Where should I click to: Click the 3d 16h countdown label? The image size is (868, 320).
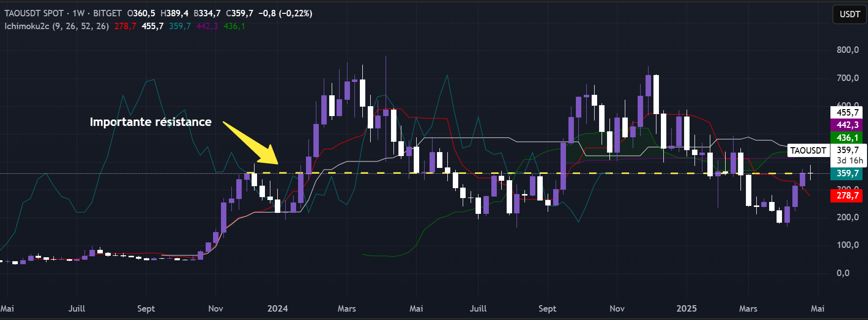tap(849, 160)
